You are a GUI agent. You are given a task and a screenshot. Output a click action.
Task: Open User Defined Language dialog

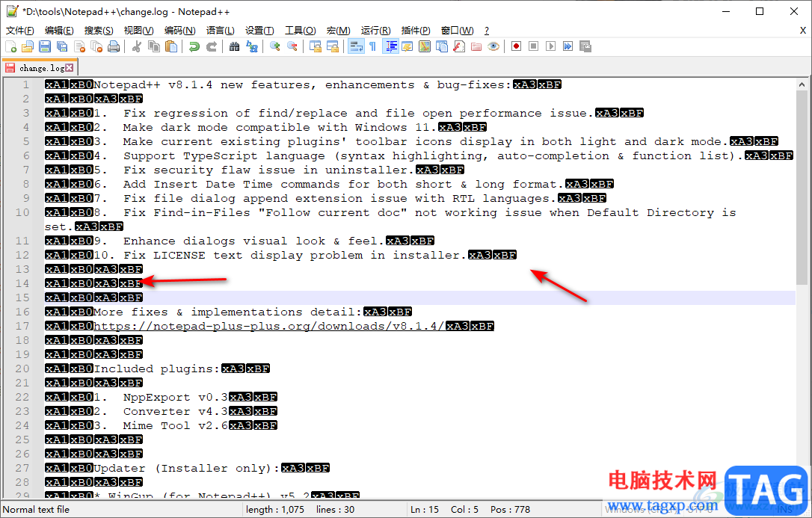click(407, 46)
